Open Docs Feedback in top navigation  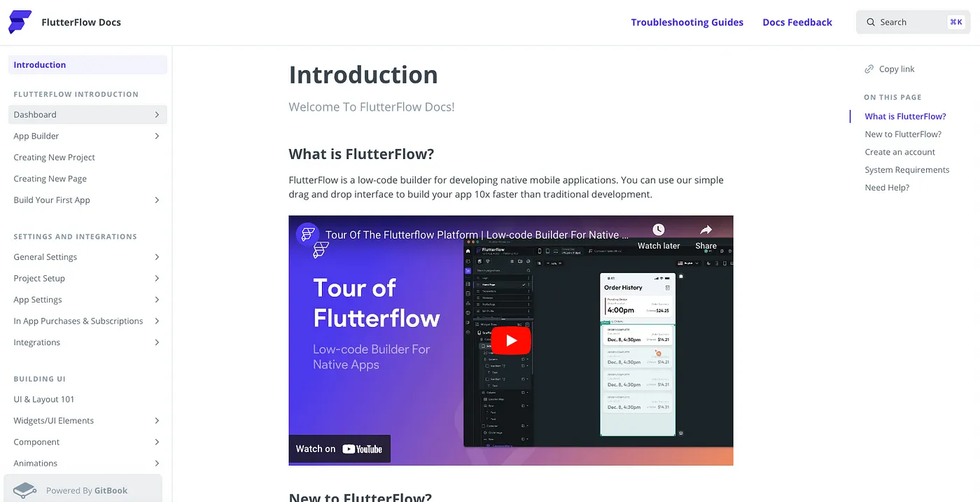797,22
